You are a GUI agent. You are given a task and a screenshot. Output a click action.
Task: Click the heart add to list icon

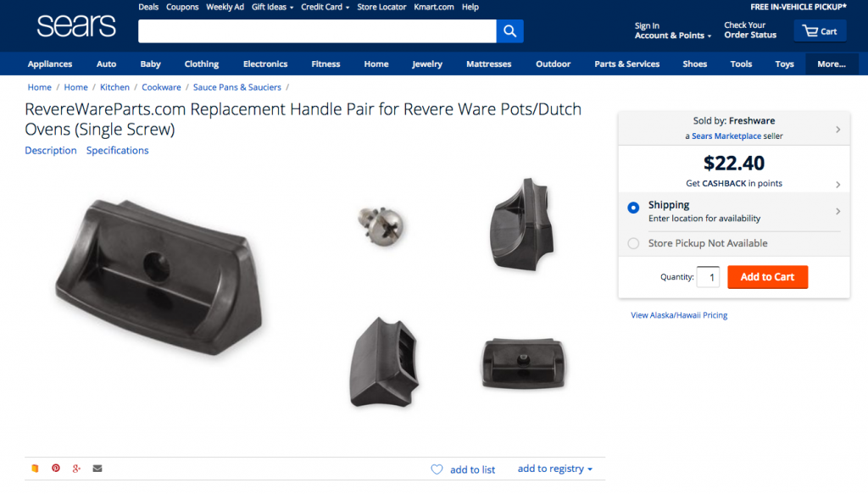coord(437,469)
